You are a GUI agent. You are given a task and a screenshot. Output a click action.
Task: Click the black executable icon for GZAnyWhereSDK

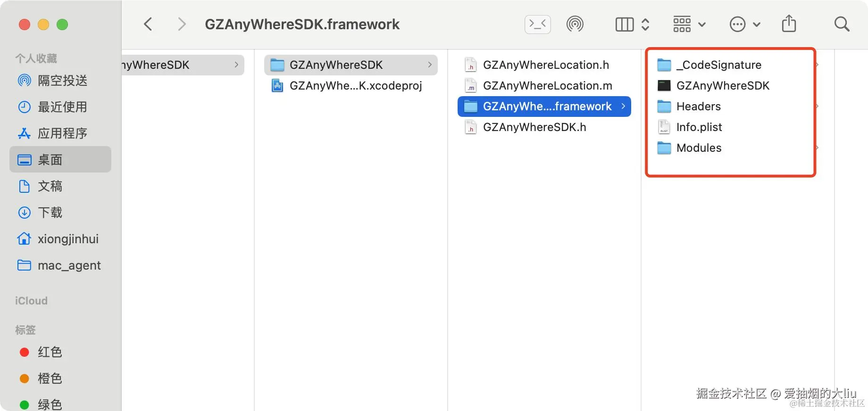point(664,86)
